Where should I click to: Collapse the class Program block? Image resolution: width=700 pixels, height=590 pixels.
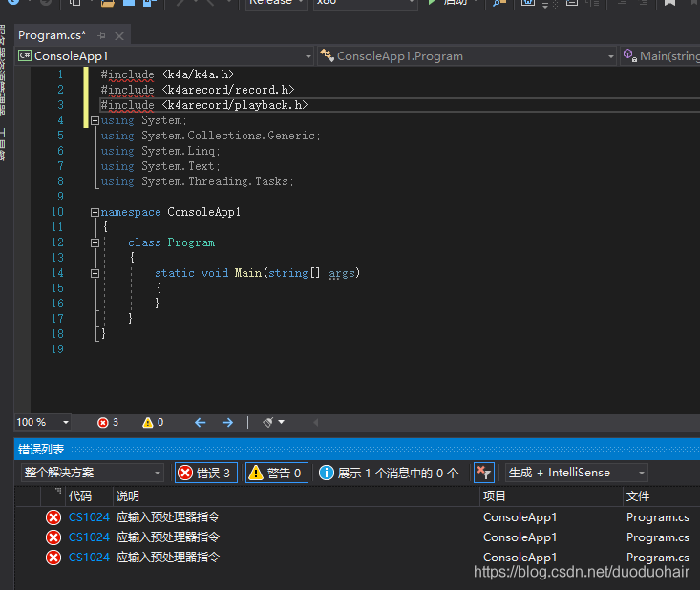click(95, 242)
